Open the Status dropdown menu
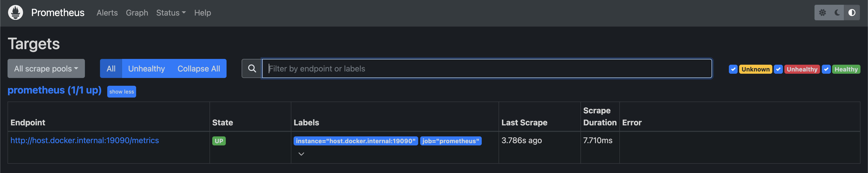 click(x=171, y=13)
